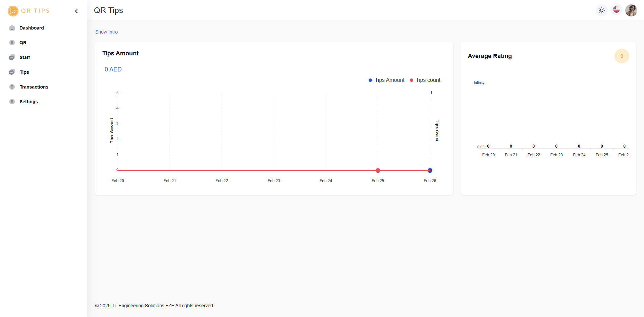644x317 pixels.
Task: Click the blue Feb 26 data point
Action: [430, 171]
